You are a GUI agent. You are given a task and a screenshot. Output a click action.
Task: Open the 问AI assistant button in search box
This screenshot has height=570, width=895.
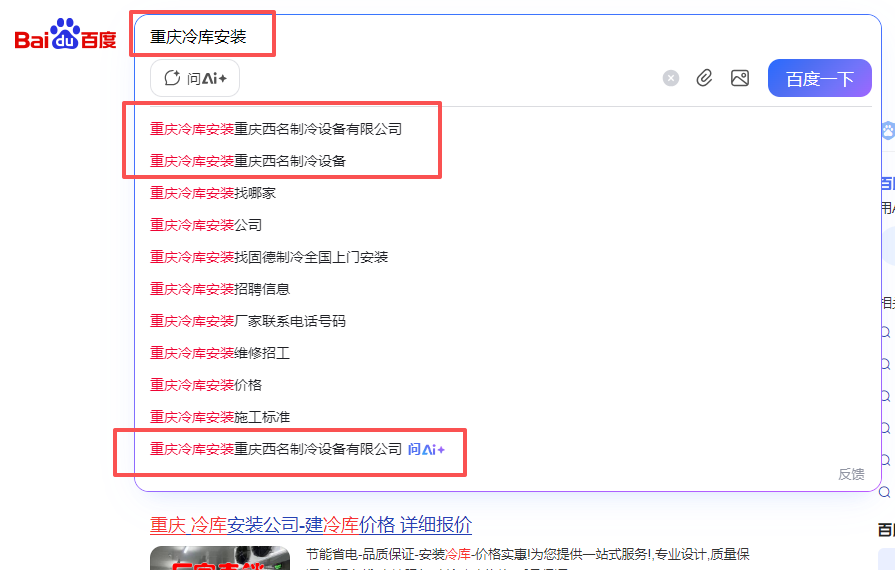coord(195,78)
